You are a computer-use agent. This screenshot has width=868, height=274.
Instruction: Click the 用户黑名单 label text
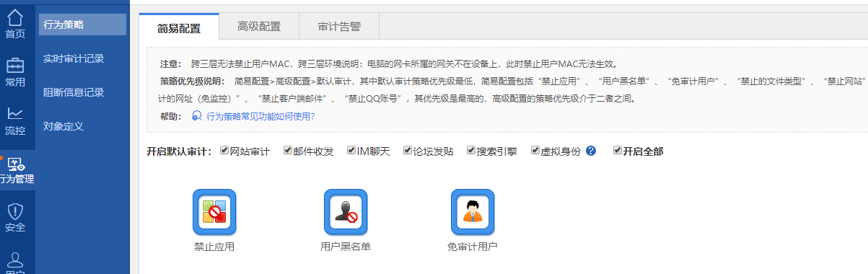[346, 247]
